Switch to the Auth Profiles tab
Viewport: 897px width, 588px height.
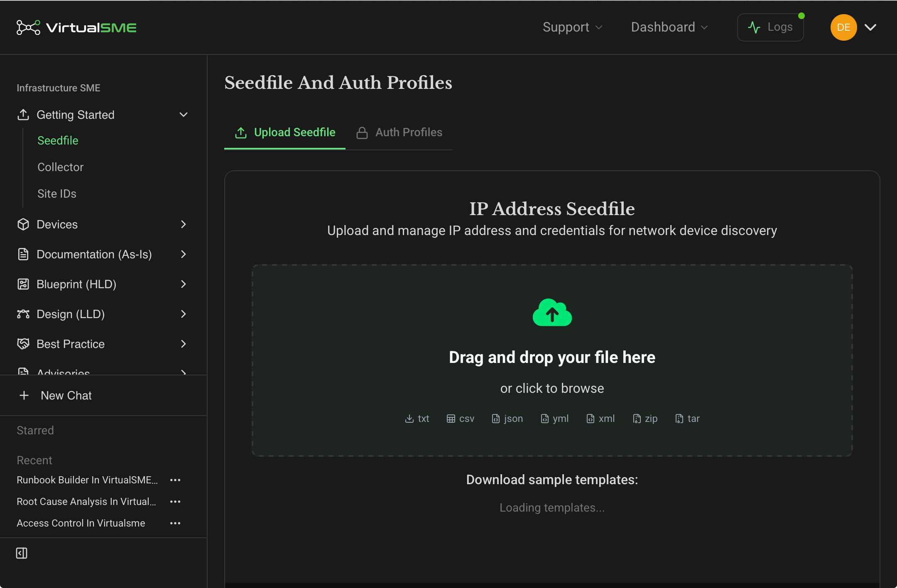[x=399, y=132]
